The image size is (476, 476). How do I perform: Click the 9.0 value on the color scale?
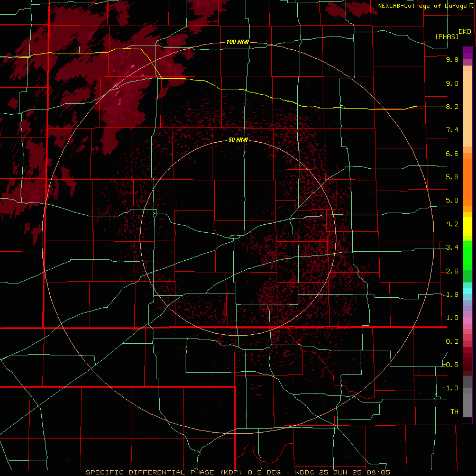click(452, 83)
